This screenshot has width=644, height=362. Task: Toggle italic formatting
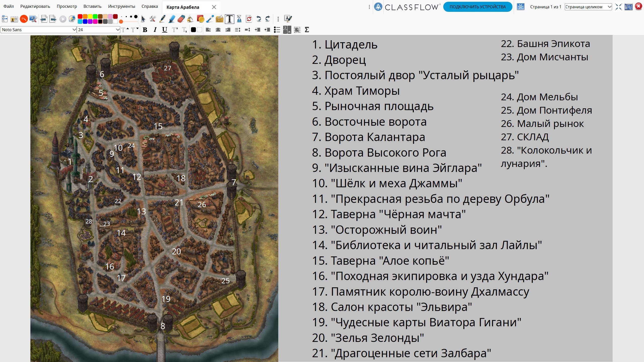click(x=155, y=30)
